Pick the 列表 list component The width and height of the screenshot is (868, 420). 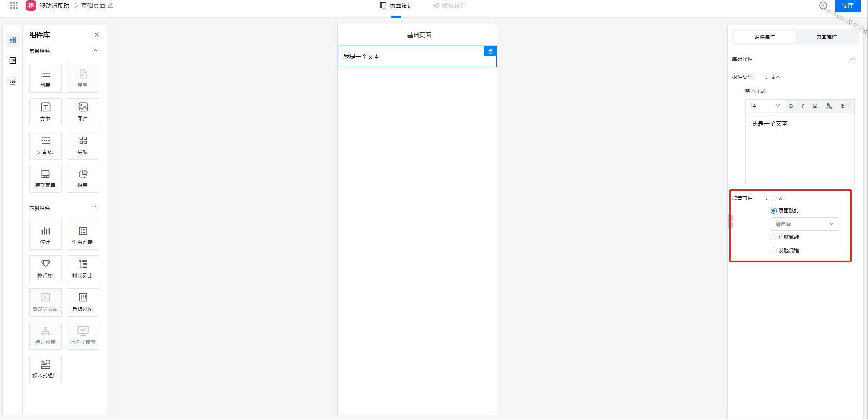pyautogui.click(x=46, y=79)
